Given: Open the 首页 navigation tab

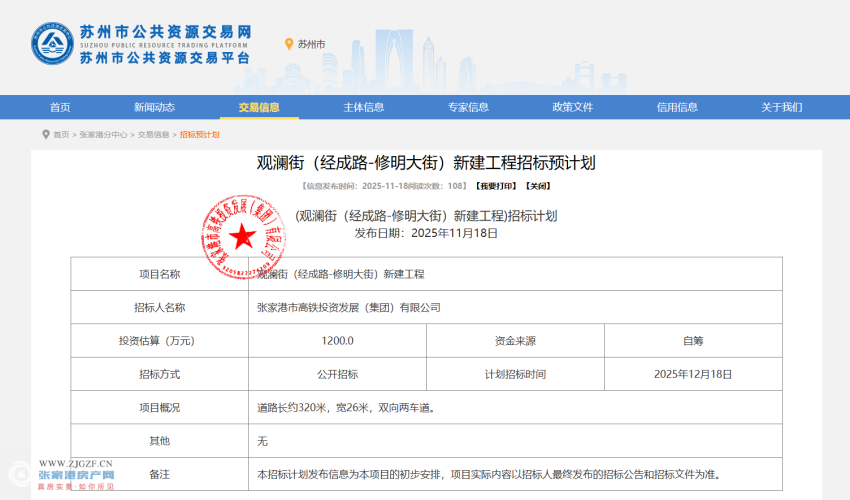Looking at the screenshot, I should point(60,107).
